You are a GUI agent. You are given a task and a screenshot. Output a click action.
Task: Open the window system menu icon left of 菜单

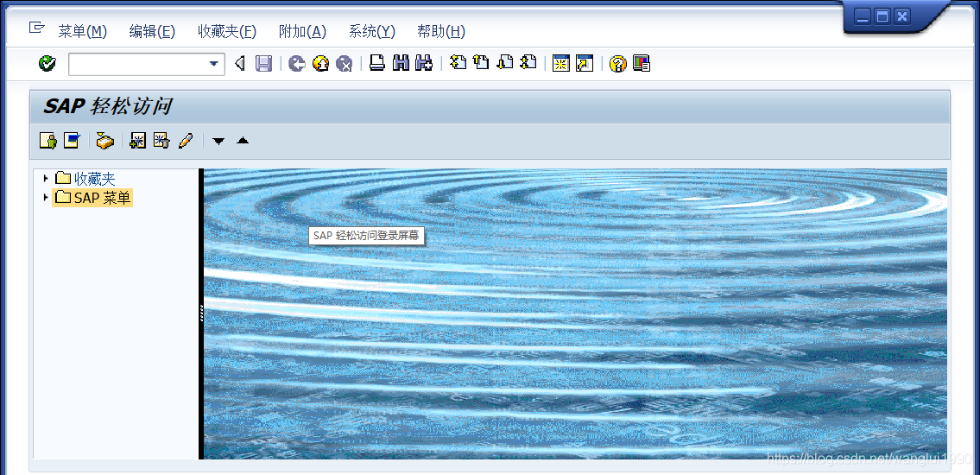tap(37, 28)
